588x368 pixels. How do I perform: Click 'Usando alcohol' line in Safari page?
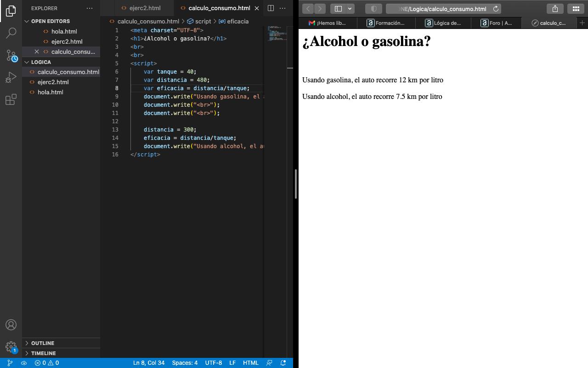372,97
